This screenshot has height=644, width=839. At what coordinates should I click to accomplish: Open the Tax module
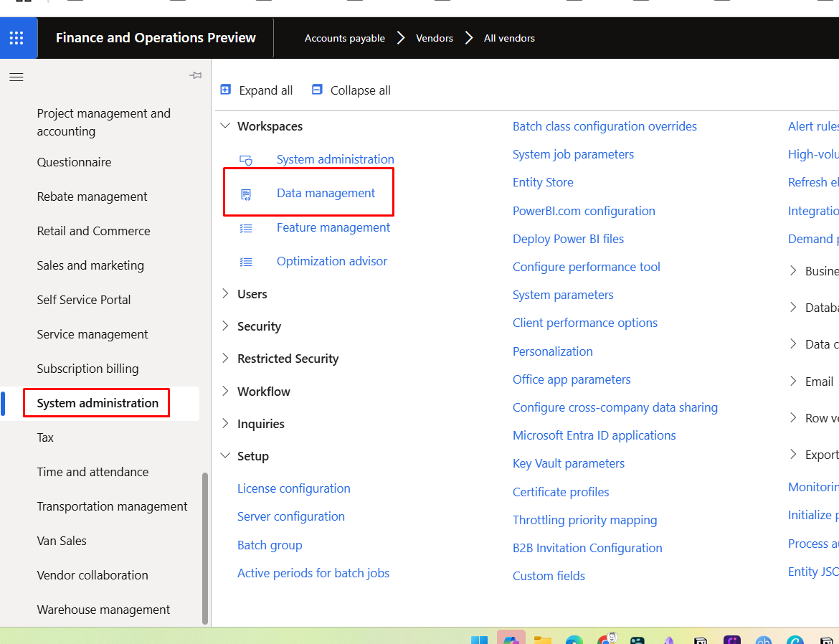tap(45, 437)
